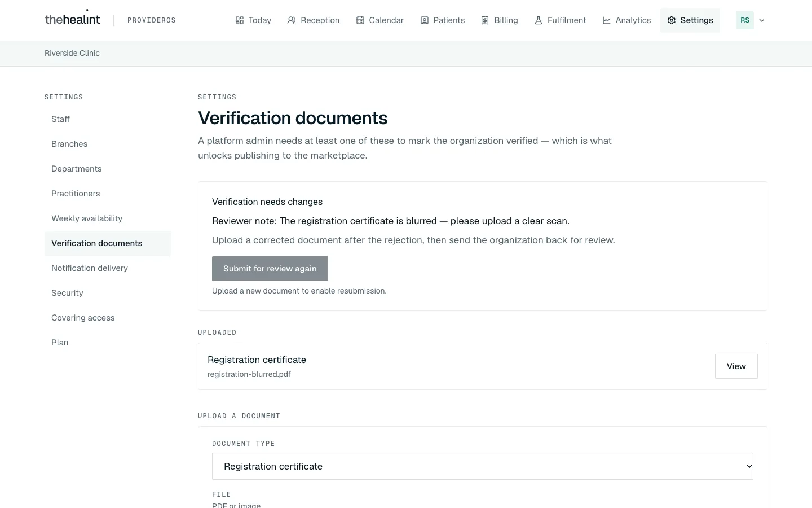
Task: Select Weekly availability in sidebar
Action: pos(108,218)
